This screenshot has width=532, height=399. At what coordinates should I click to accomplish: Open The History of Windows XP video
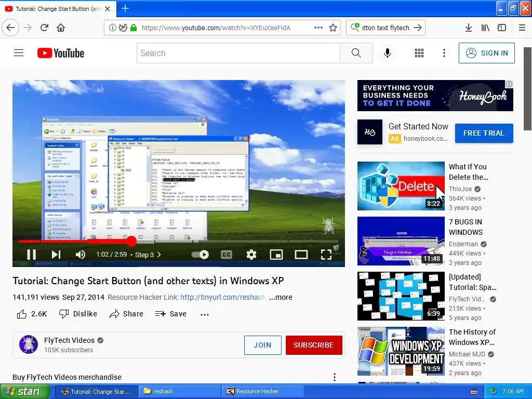click(x=472, y=337)
